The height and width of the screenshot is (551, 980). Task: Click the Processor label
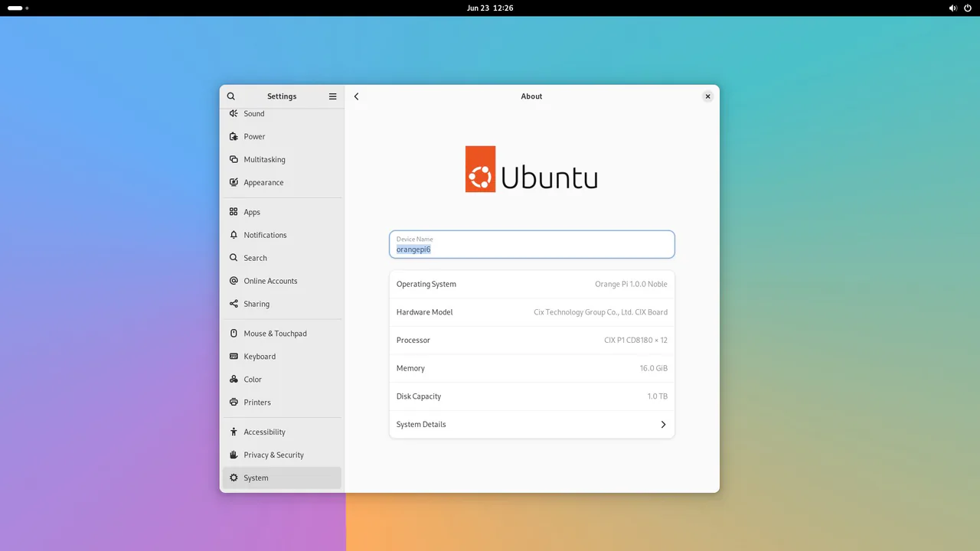tap(413, 341)
